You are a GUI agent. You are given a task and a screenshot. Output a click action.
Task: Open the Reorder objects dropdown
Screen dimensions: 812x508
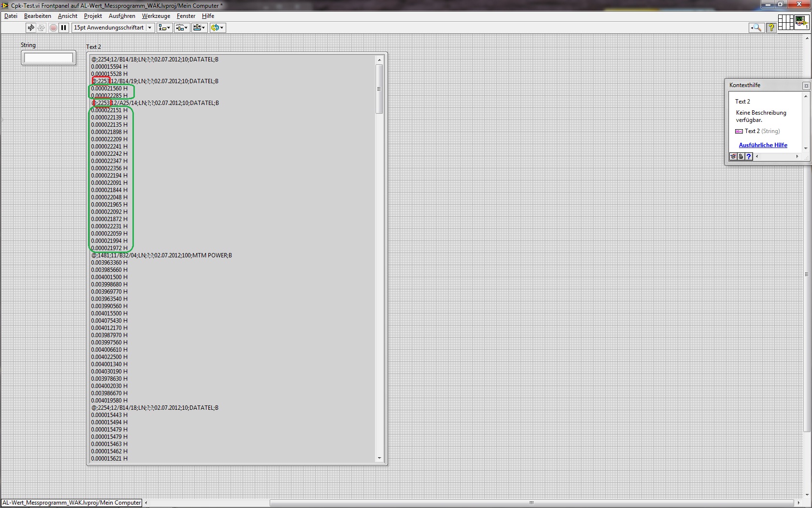click(x=217, y=28)
